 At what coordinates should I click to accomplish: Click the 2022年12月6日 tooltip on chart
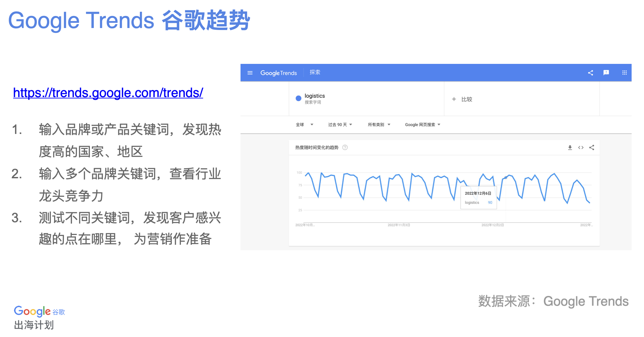[478, 198]
